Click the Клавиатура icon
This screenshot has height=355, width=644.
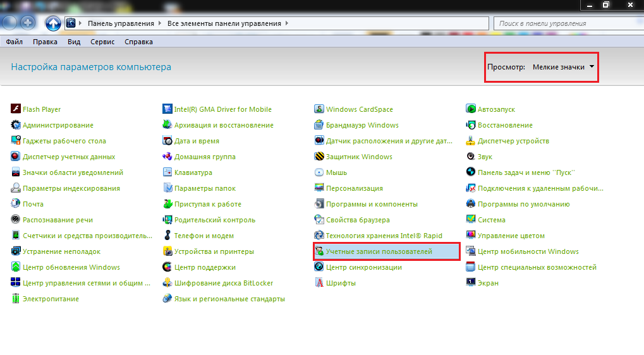click(x=167, y=172)
